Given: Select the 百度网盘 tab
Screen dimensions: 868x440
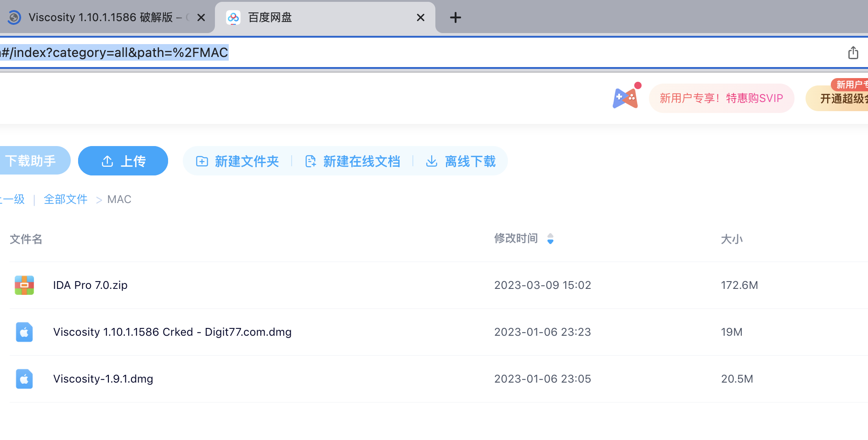Looking at the screenshot, I should pos(321,17).
